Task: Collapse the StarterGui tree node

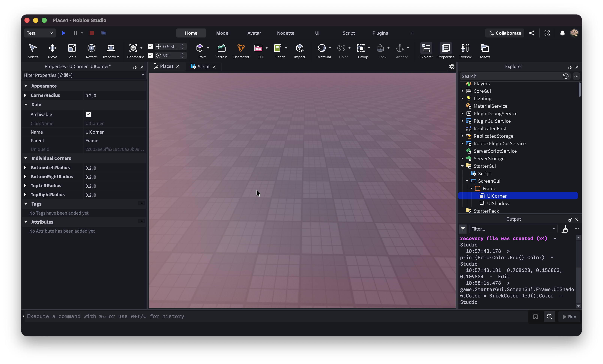Action: (x=462, y=166)
